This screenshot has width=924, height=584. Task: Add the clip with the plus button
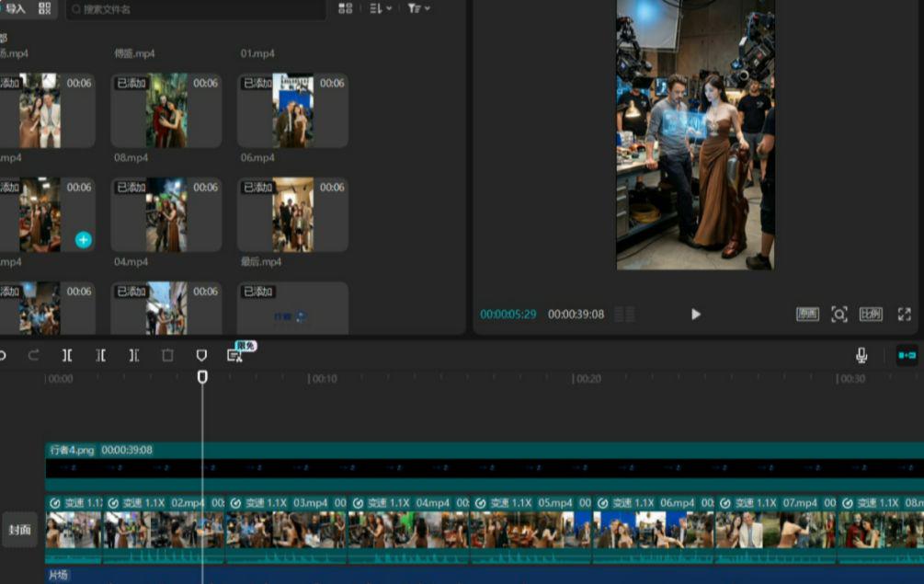coord(83,240)
